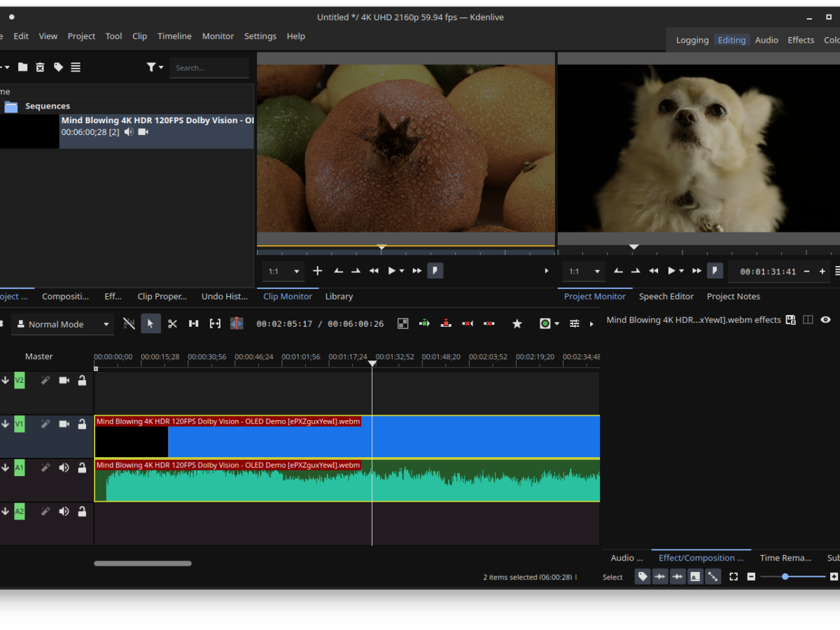Activate the Spacer tool in timeline toolbar
This screenshot has width=840, height=630.
[194, 323]
